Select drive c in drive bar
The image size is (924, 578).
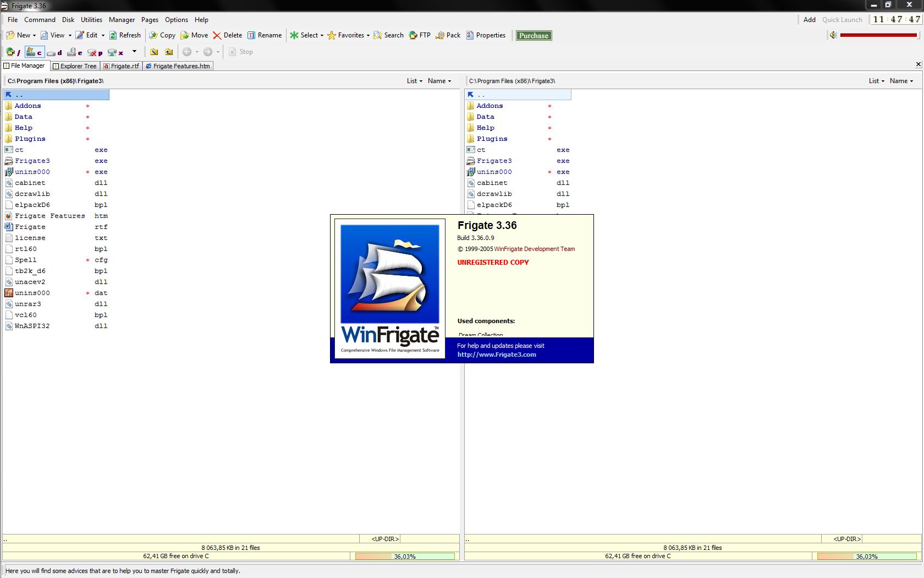click(x=34, y=52)
